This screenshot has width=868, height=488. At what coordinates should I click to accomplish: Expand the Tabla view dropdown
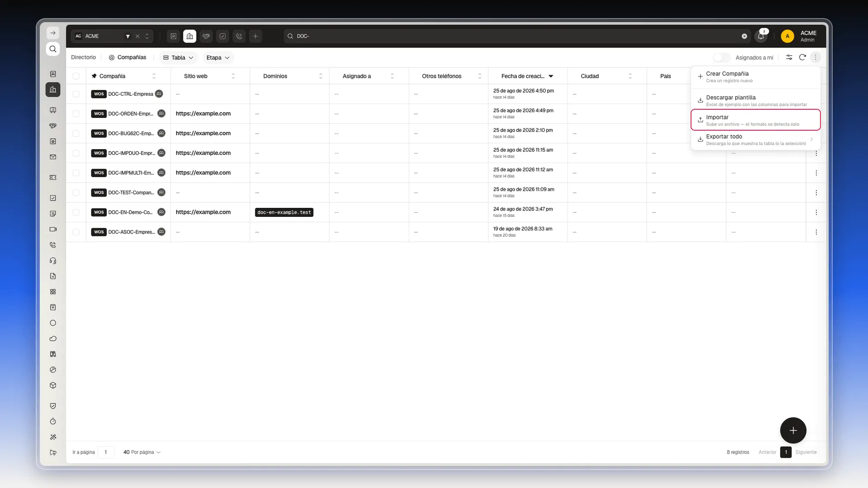(178, 57)
